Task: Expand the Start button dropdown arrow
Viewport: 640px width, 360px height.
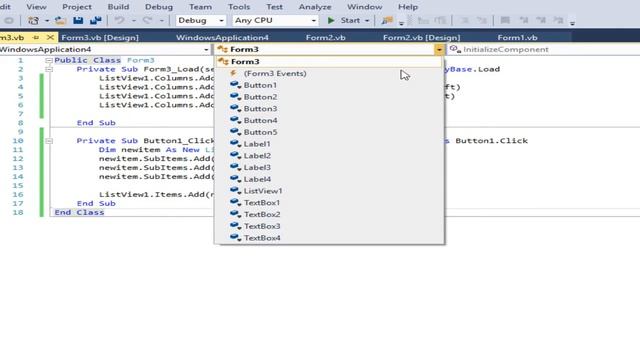Action: click(x=367, y=21)
